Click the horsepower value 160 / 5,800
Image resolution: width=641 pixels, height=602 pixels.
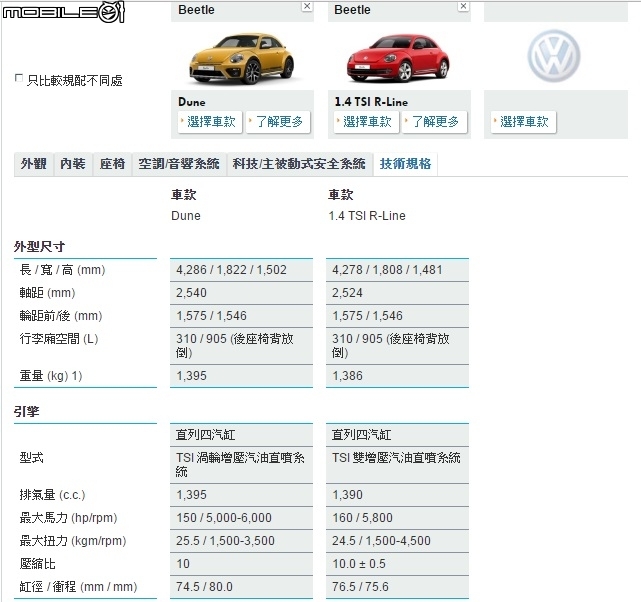(362, 518)
